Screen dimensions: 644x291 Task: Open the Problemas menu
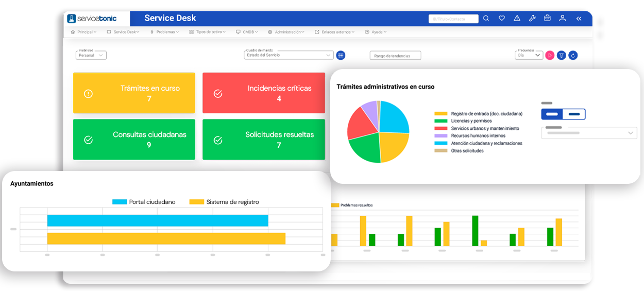164,32
